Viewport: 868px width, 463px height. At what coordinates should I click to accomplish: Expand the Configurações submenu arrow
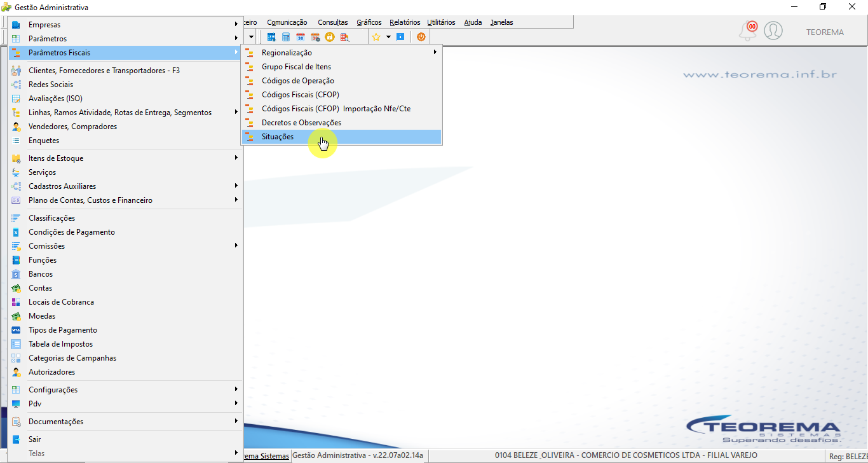click(x=236, y=389)
